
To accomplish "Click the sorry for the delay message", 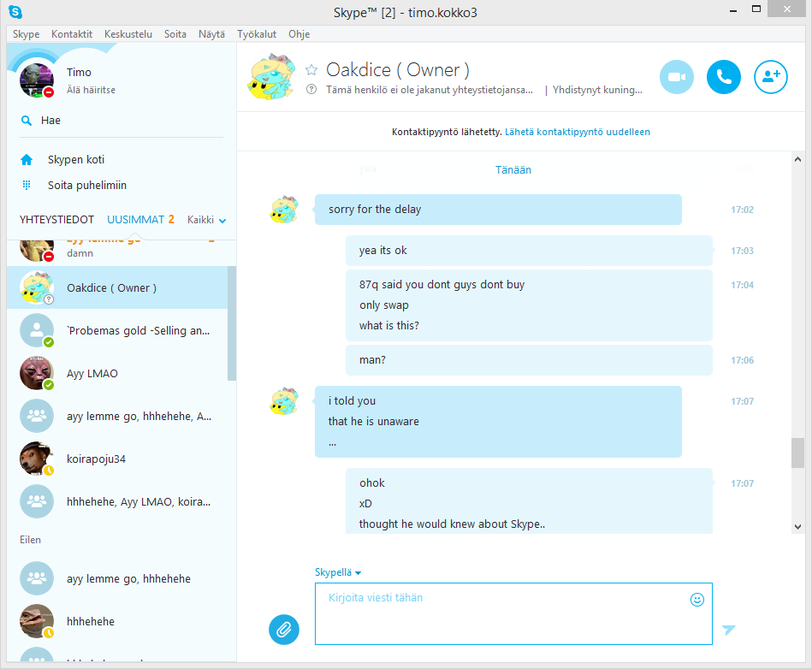I will [498, 210].
